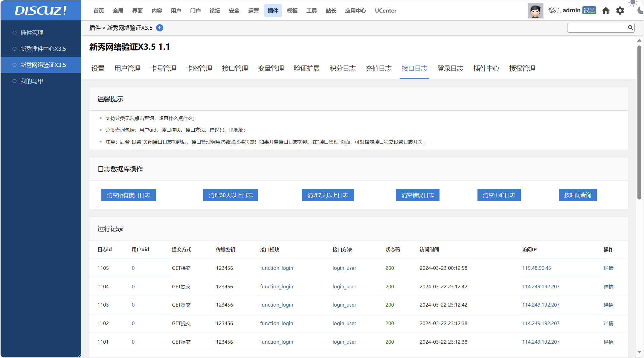Open the 门户 menu
This screenshot has width=644, height=358.
195,11
